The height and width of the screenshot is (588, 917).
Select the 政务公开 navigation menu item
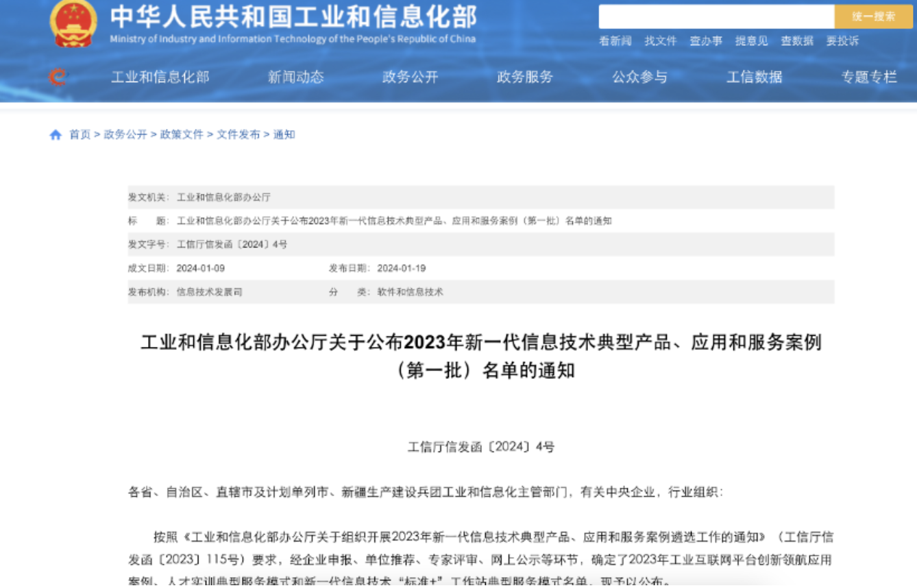click(410, 77)
